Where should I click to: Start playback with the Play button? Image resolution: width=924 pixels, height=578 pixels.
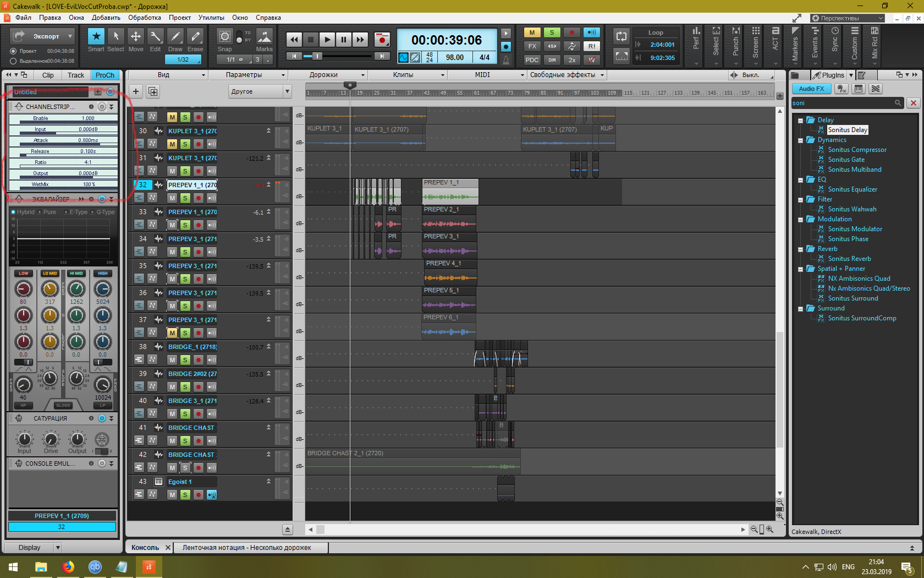click(x=327, y=40)
